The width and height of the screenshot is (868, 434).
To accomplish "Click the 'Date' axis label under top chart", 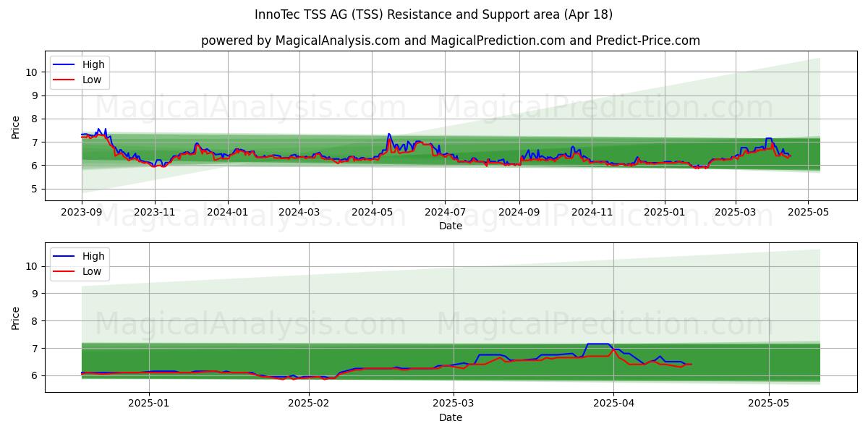I will coord(450,226).
